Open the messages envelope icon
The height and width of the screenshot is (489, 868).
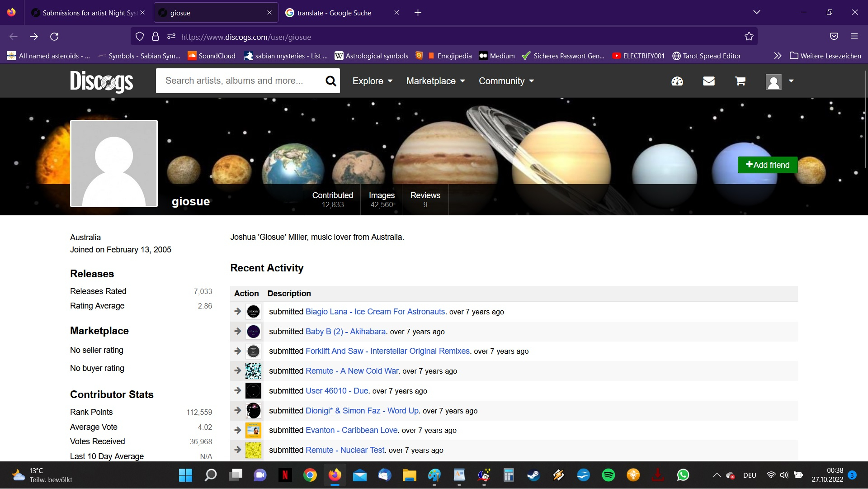click(x=708, y=81)
